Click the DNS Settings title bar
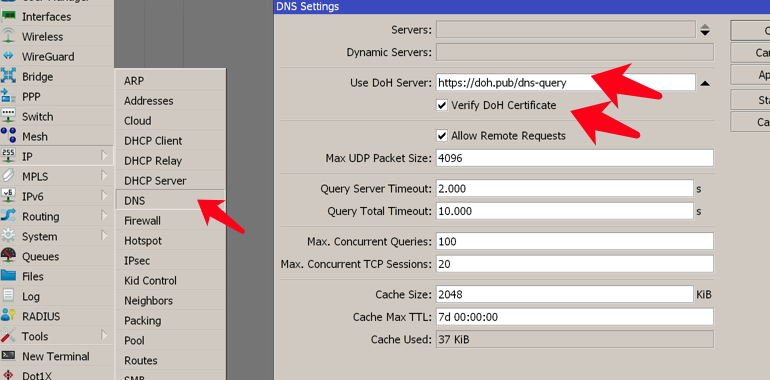The height and width of the screenshot is (380, 770). pyautogui.click(x=522, y=6)
